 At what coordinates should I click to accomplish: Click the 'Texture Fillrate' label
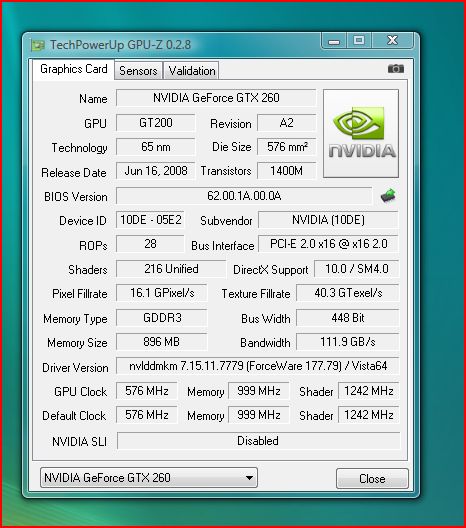click(x=256, y=294)
